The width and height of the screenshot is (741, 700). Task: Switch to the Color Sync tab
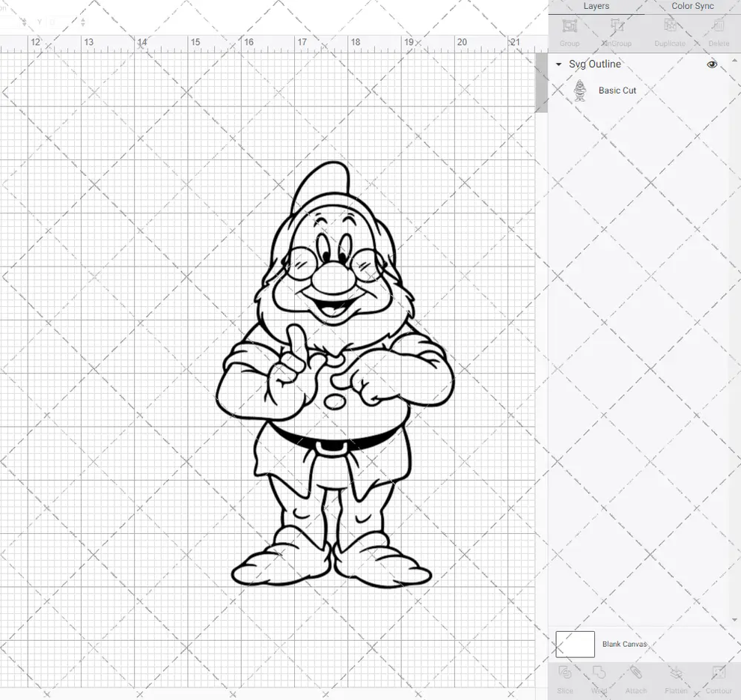(x=692, y=6)
